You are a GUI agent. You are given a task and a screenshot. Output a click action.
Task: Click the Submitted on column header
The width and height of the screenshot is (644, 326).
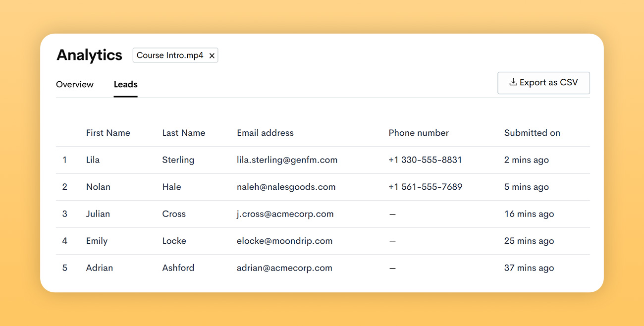pyautogui.click(x=532, y=133)
